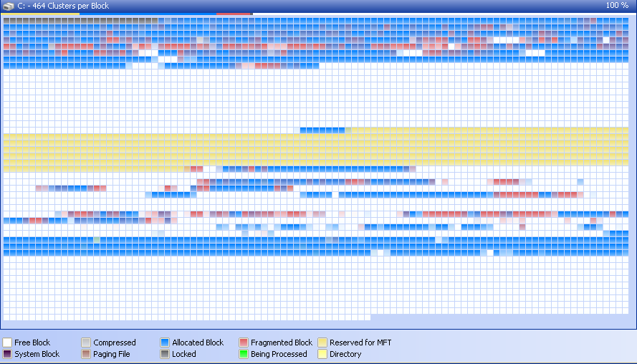
Task: Click the 'Allocated Block' legend label
Action: click(x=198, y=343)
